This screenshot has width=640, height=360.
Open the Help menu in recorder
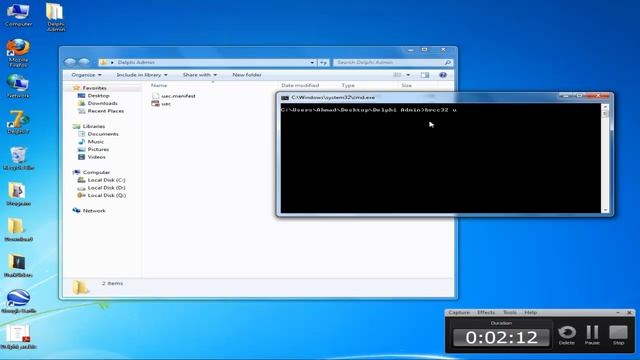click(531, 313)
